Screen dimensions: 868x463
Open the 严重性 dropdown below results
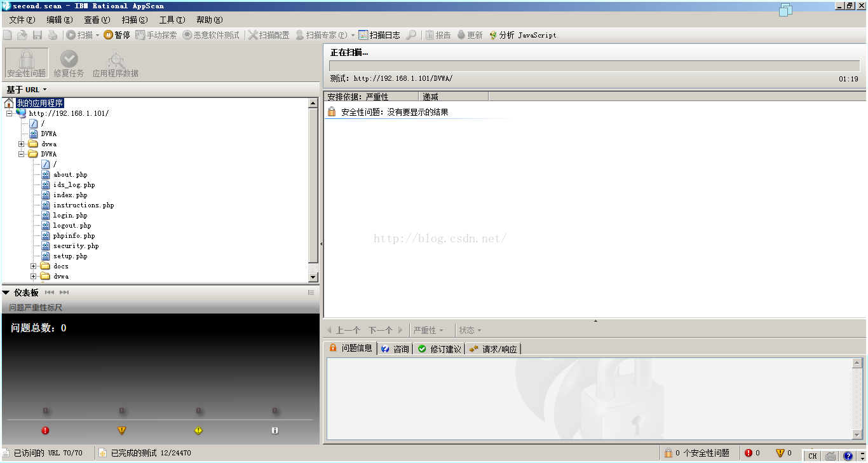click(x=428, y=330)
